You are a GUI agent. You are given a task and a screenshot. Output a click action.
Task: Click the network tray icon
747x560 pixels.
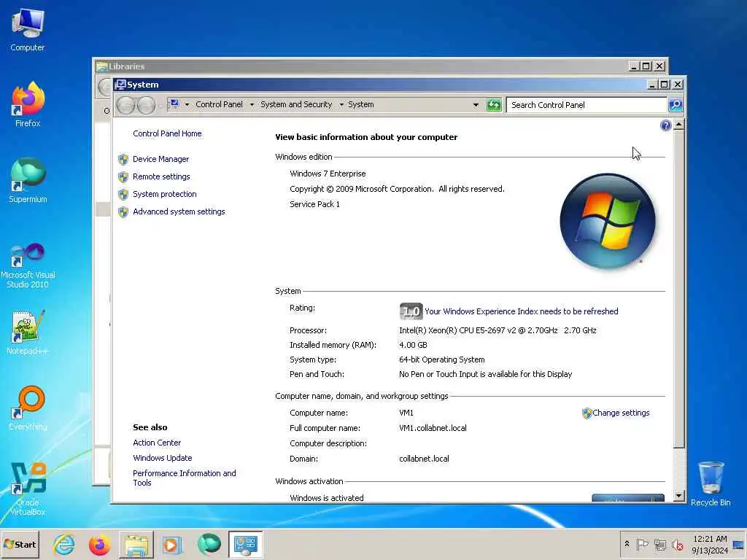pyautogui.click(x=659, y=544)
